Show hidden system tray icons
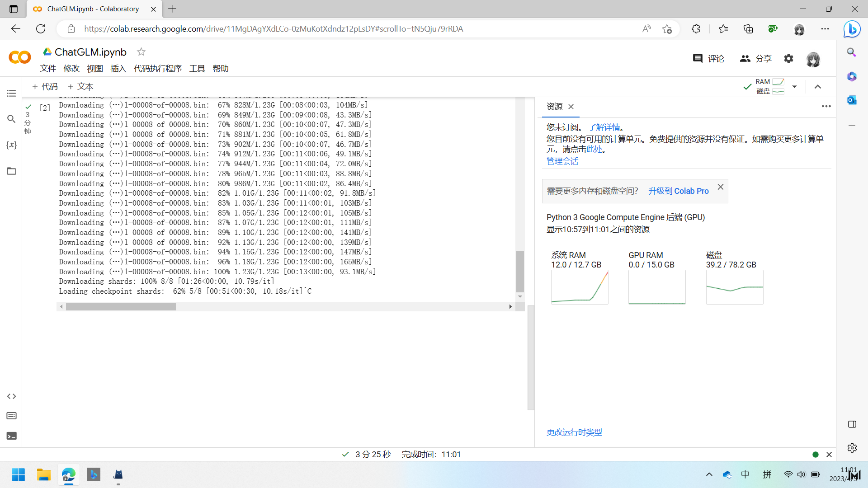This screenshot has height=488, width=868. tap(709, 474)
